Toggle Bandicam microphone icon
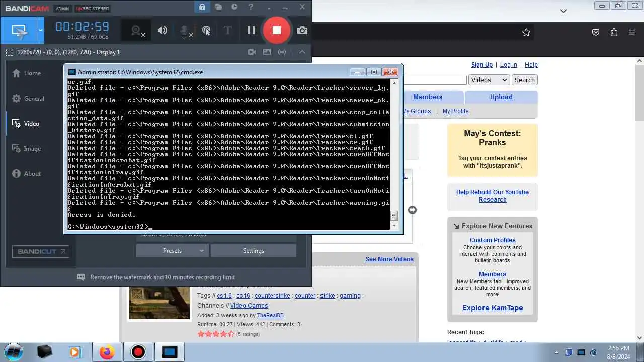 click(185, 31)
